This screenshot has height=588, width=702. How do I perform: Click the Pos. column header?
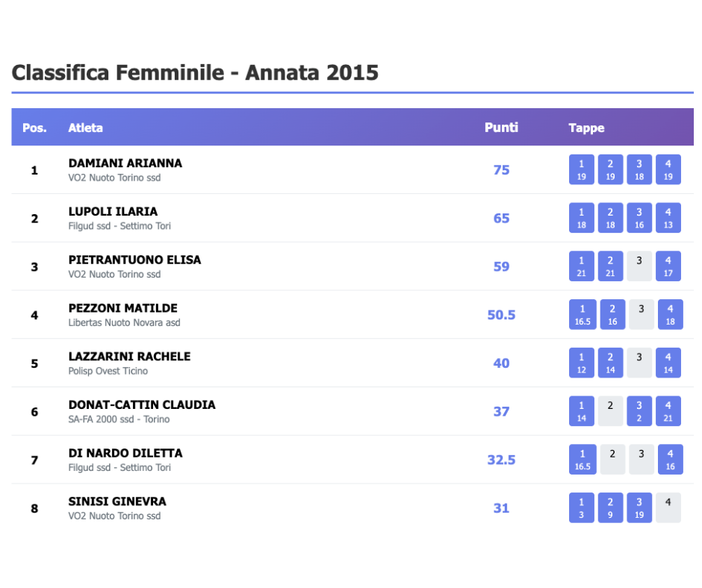(34, 128)
